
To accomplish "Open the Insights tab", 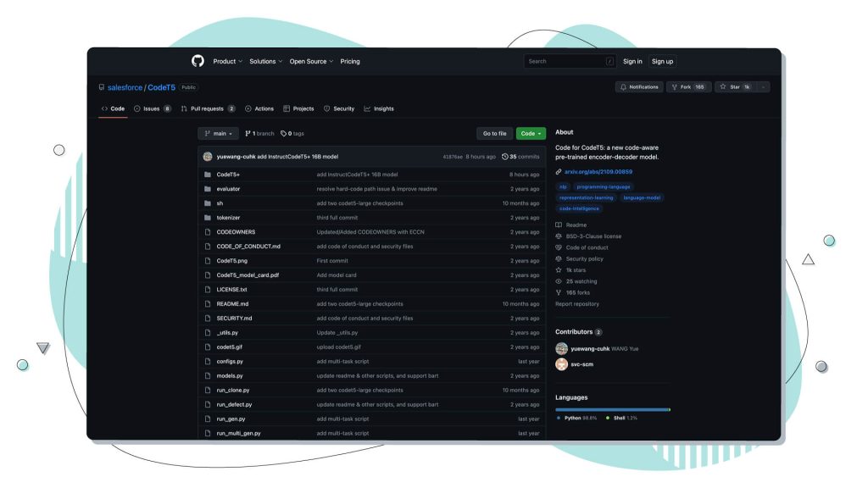I will pos(379,109).
